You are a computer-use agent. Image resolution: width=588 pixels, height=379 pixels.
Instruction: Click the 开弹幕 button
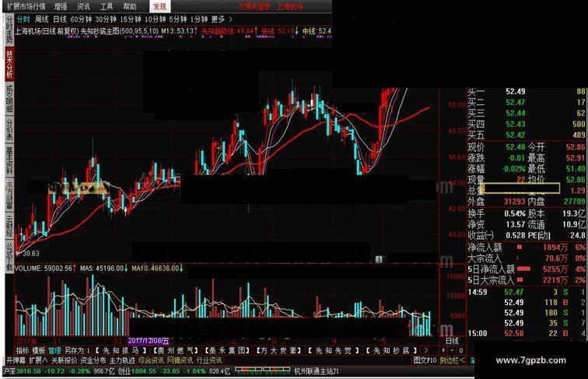click(x=16, y=360)
